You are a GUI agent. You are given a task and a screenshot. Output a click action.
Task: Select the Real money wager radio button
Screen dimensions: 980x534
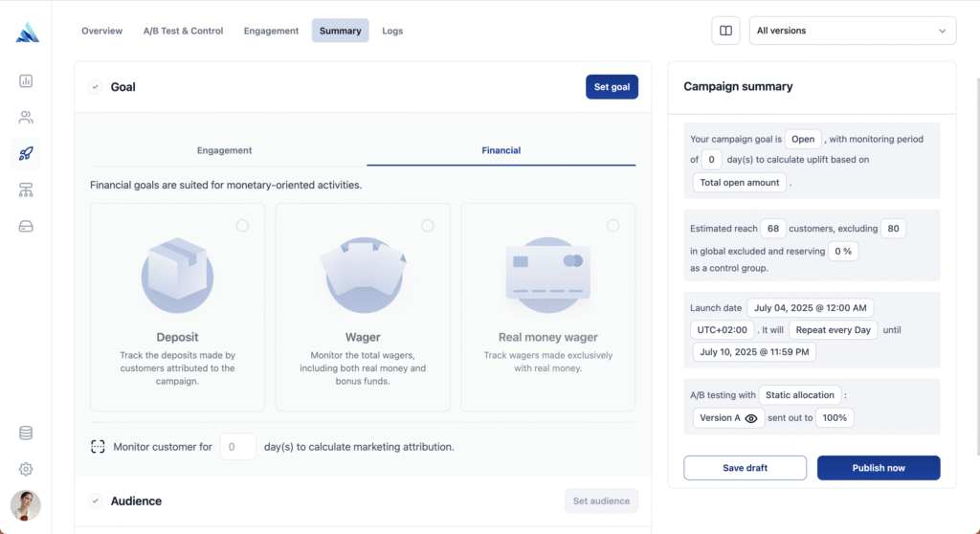click(x=613, y=226)
